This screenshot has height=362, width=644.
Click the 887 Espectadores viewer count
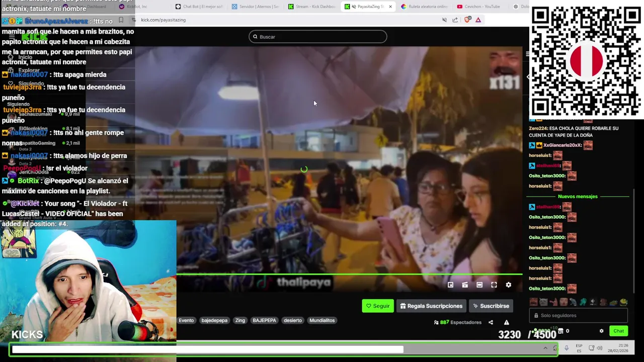click(x=458, y=322)
